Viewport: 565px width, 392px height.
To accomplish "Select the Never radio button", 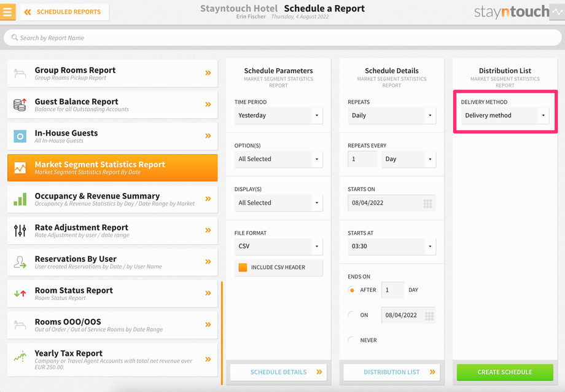I will tap(352, 340).
